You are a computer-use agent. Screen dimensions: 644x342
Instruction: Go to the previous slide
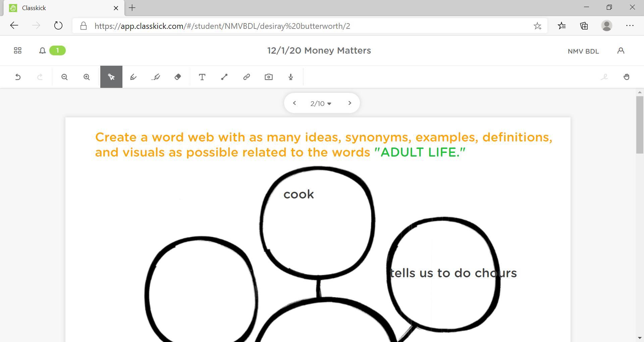point(294,103)
